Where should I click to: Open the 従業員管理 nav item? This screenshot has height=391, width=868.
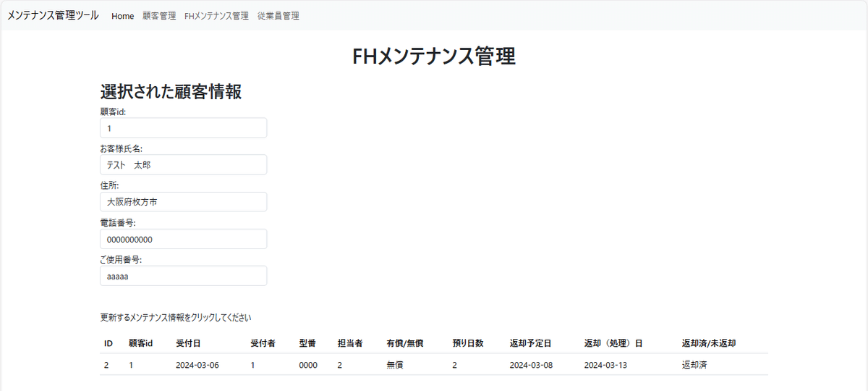[x=278, y=16]
